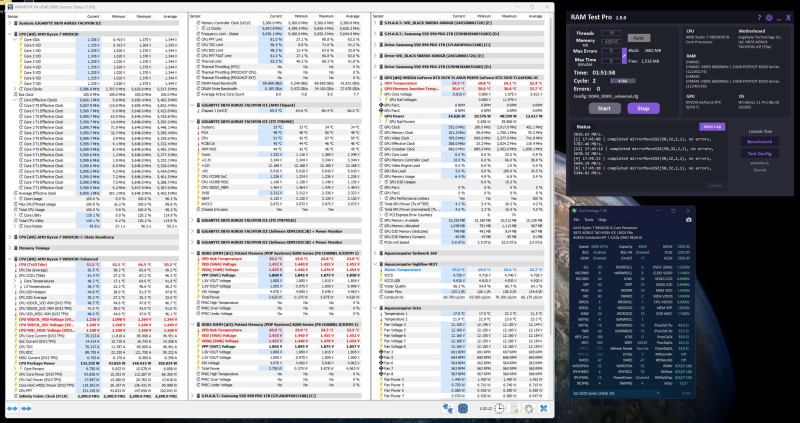Expand the C-State Residency sensor group
This screenshot has height=423, width=800.
(11, 237)
